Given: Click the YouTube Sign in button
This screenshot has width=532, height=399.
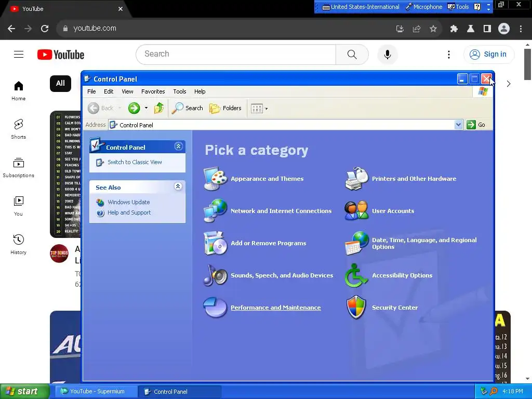Looking at the screenshot, I should coord(489,54).
